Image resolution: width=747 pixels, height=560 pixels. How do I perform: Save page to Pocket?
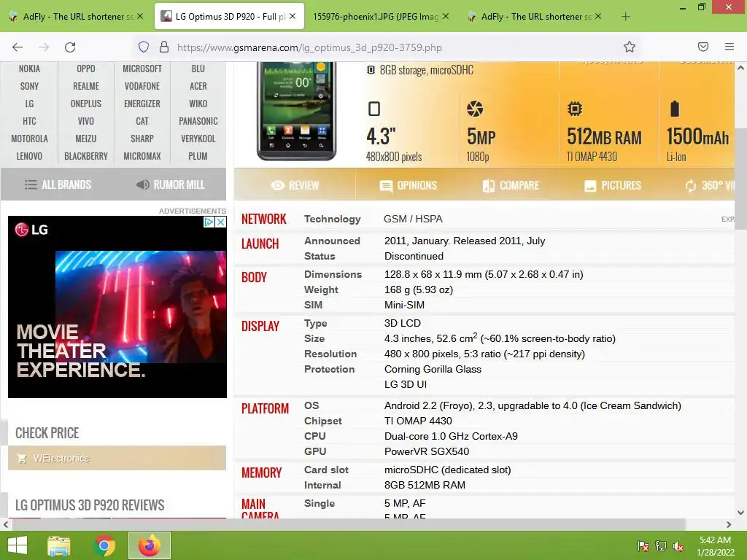coord(703,47)
